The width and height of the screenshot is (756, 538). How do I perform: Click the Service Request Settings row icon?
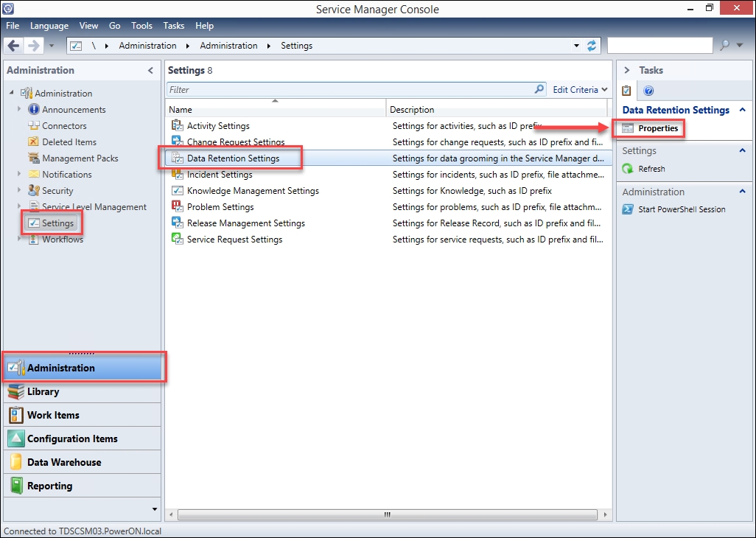pyautogui.click(x=178, y=239)
